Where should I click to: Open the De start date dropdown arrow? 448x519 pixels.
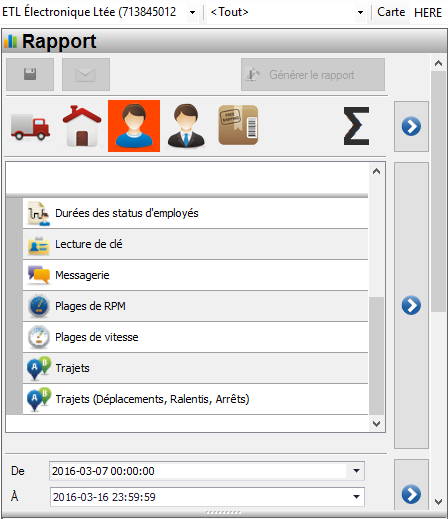[356, 471]
